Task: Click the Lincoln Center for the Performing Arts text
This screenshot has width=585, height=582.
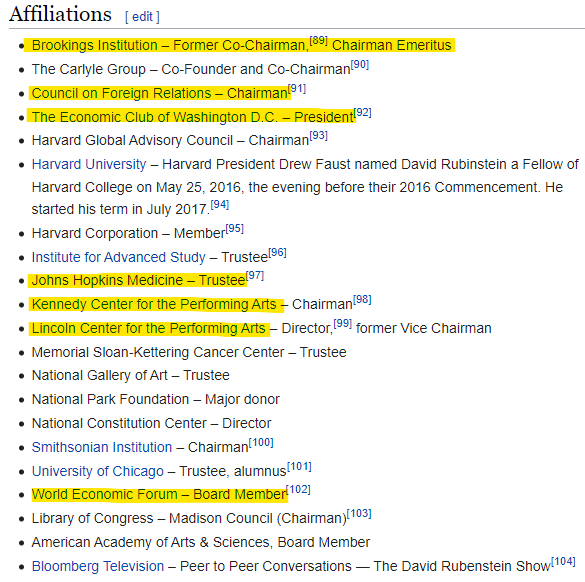Action: coord(148,328)
